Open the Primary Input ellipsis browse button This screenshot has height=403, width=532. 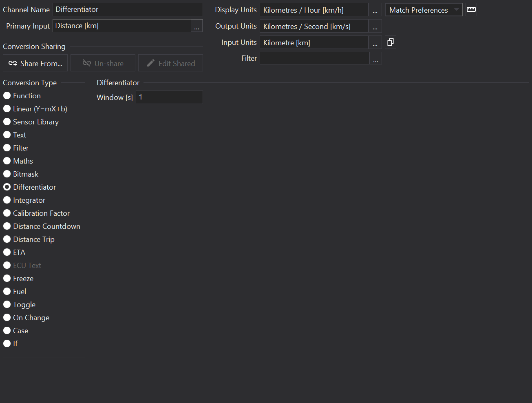click(x=196, y=26)
